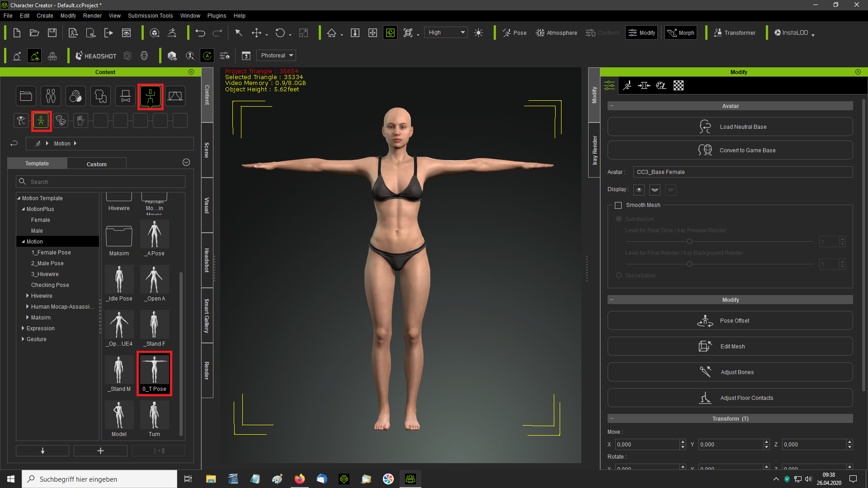Open the motion pose tab in Modify
This screenshot has width=868, height=488.
(627, 85)
